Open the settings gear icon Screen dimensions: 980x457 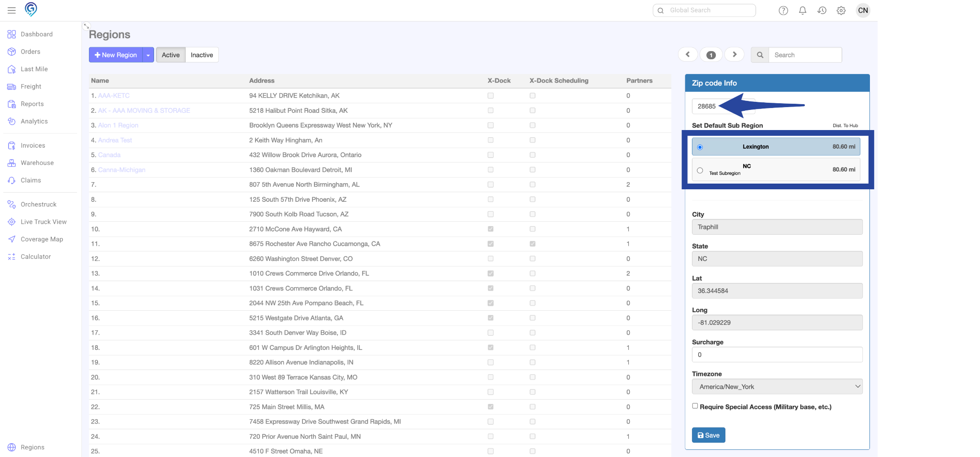coord(841,11)
